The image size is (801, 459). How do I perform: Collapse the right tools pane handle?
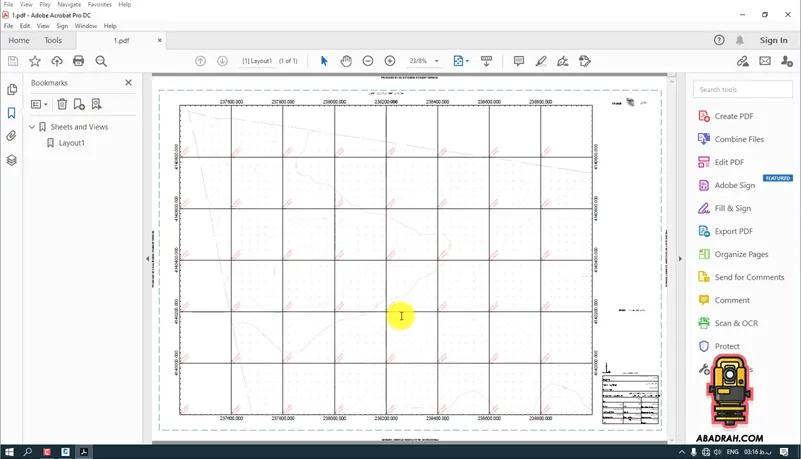click(x=680, y=259)
